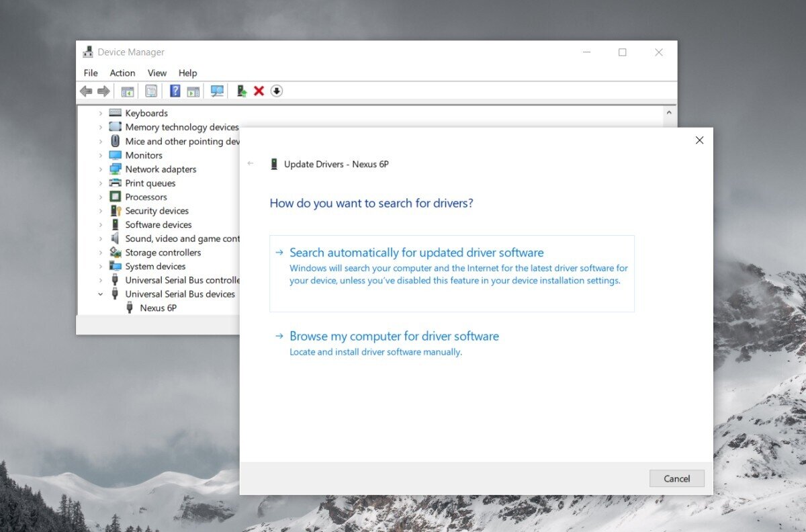Choose Browse my computer for driver software
Viewport: 806px width, 532px height.
394,336
